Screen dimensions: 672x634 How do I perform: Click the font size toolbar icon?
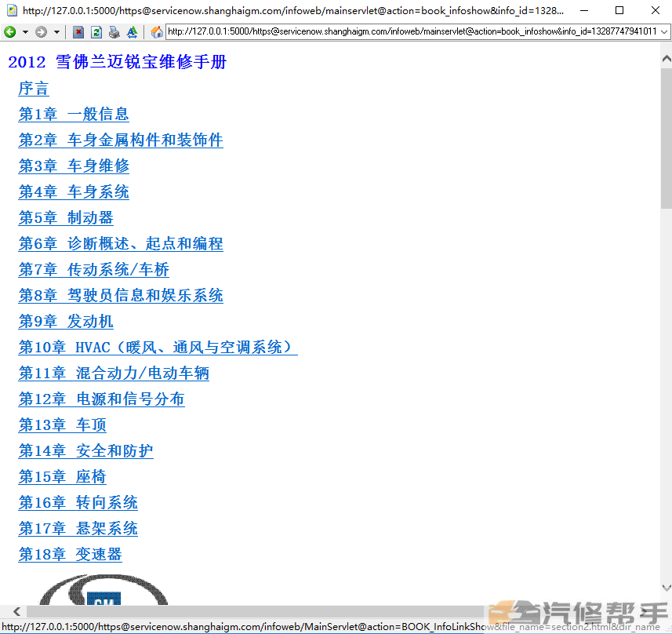pos(132,31)
